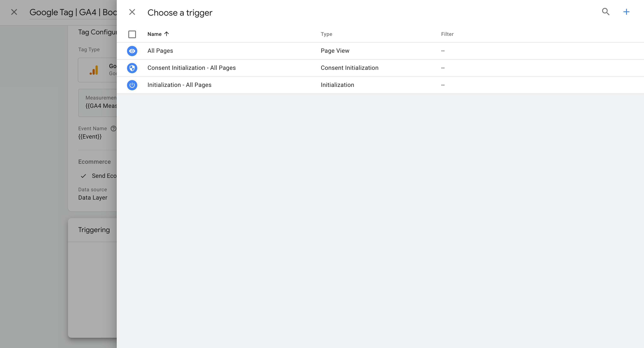The height and width of the screenshot is (348, 644).
Task: Click the Type column header
Action: 326,34
